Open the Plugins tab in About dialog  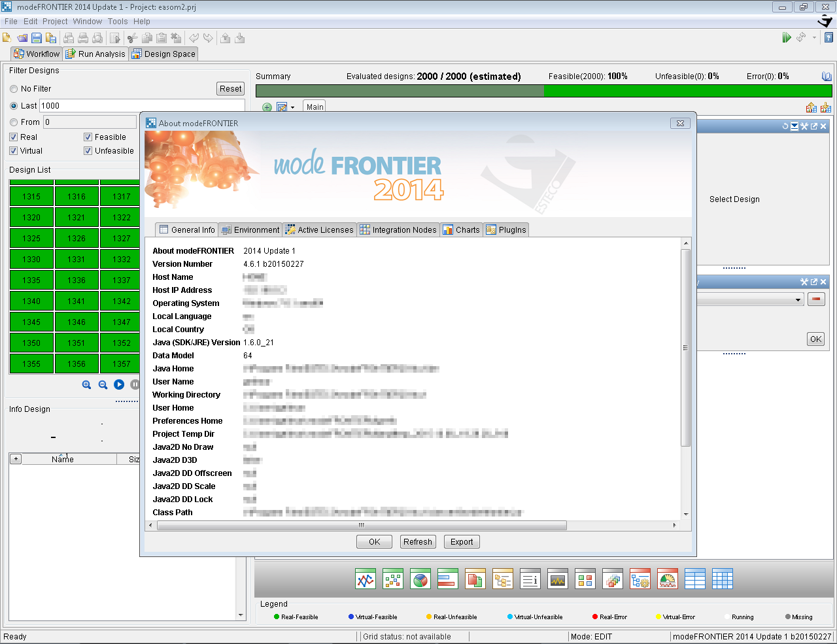[x=506, y=229]
